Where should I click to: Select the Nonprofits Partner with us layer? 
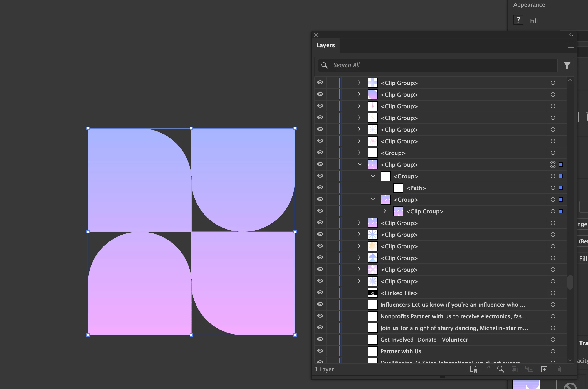coord(453,316)
